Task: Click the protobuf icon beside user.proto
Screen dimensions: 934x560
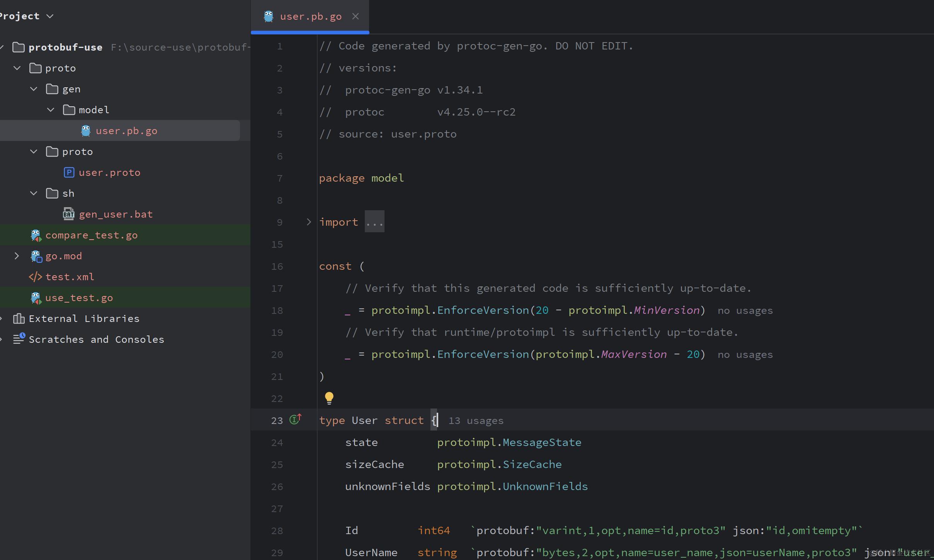Action: coord(69,172)
